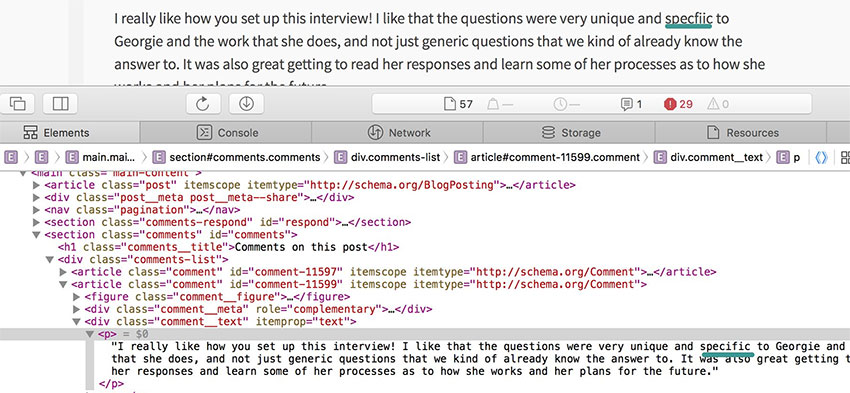Show the resource count of 57
Viewport: 850px width, 393px height.
[x=459, y=104]
